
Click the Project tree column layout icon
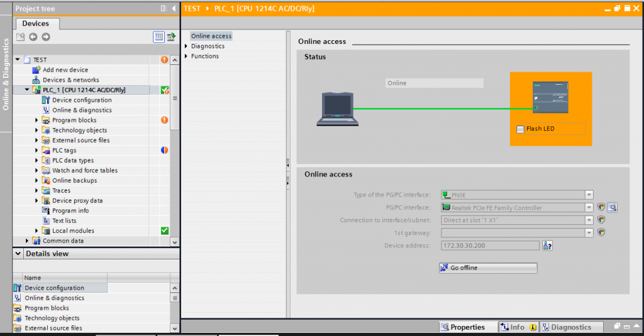click(164, 8)
